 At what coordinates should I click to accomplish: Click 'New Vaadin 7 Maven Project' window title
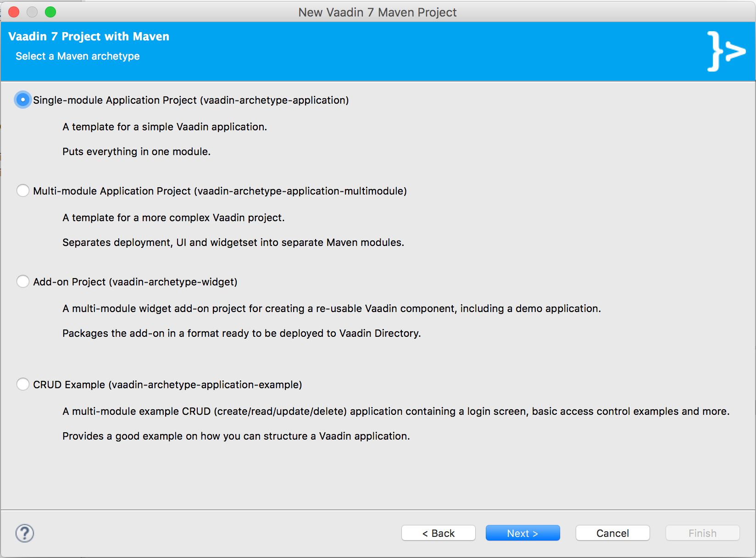[x=378, y=12]
